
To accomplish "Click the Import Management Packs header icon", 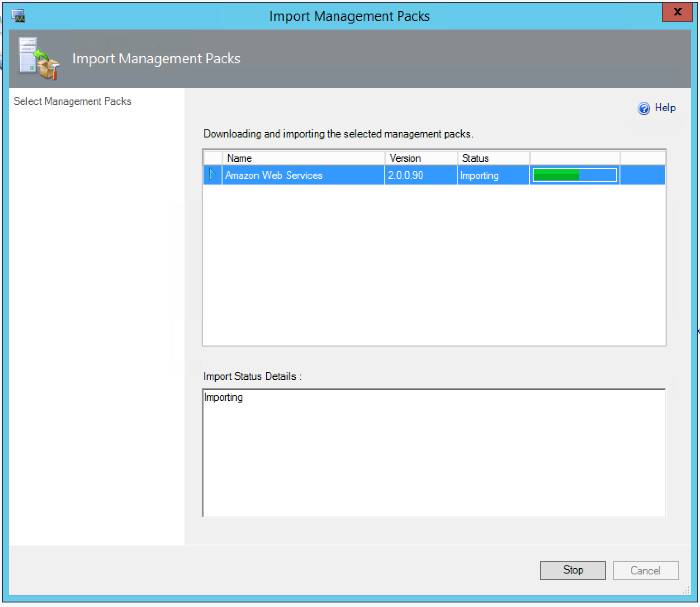I will (x=39, y=58).
